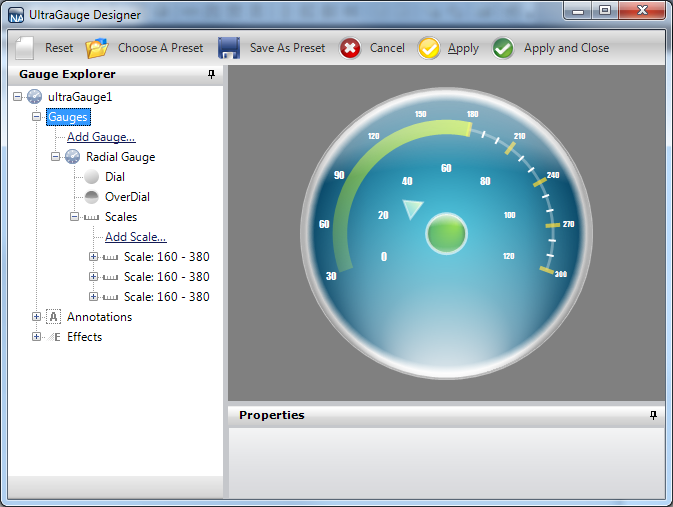Click the Reset page icon
Screen dimensions: 673x507
(26, 48)
